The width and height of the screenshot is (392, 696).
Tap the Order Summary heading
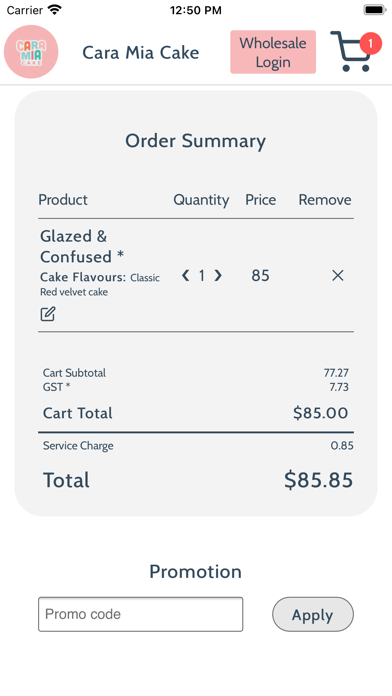coord(196,141)
